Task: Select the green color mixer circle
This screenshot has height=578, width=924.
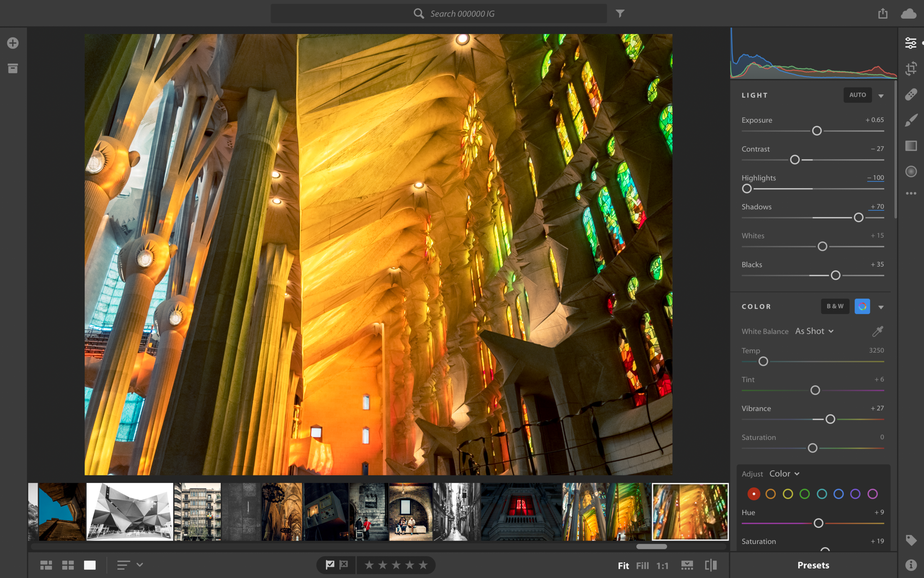Action: coord(805,494)
